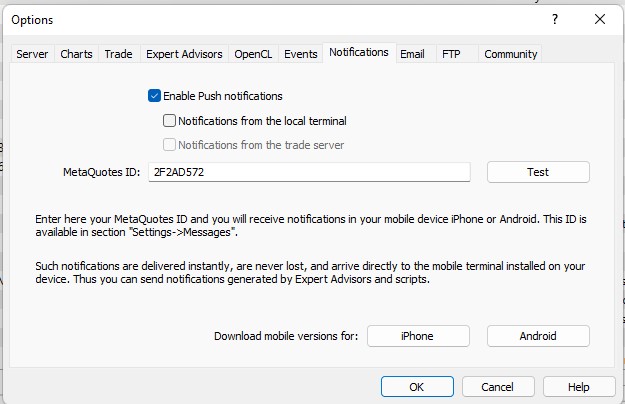Click the MetaQuotes ID input field
Screen dimensions: 625x404
click(x=309, y=172)
